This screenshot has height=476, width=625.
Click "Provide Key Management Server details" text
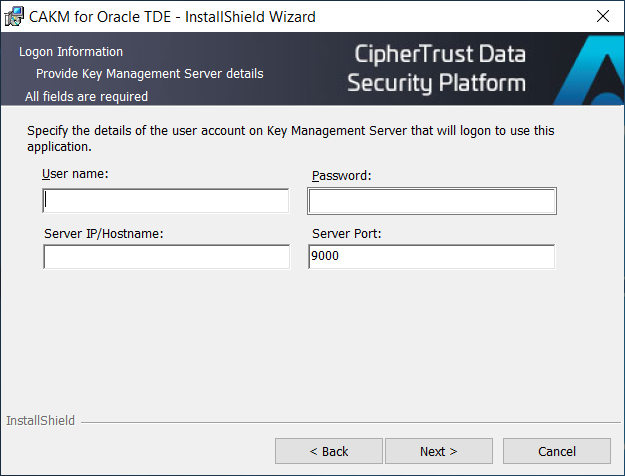(149, 74)
